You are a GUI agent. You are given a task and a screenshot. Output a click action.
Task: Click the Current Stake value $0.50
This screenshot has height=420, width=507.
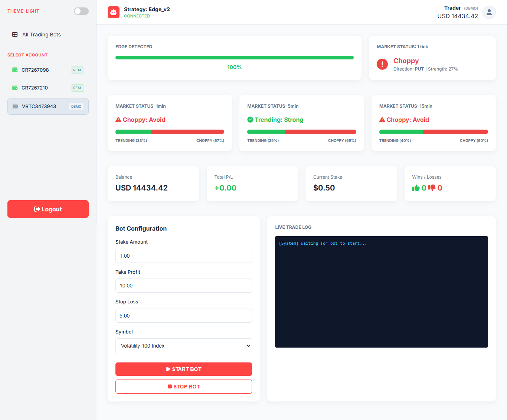pyautogui.click(x=324, y=188)
